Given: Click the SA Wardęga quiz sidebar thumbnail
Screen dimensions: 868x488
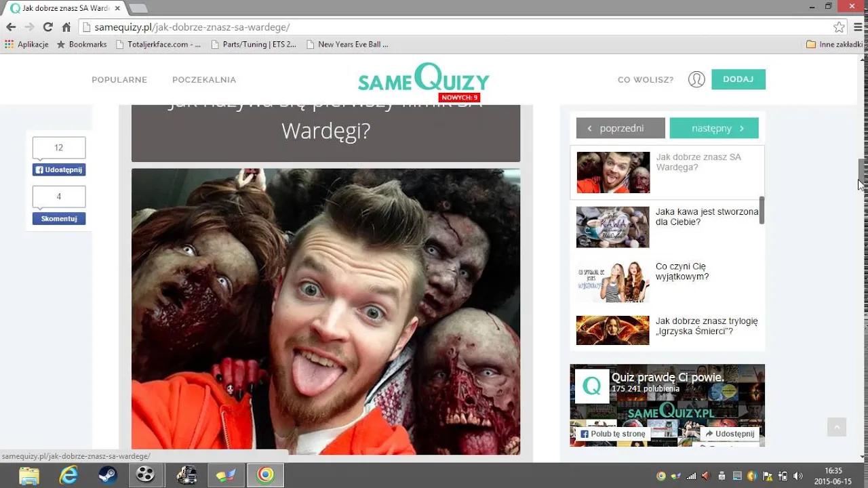Looking at the screenshot, I should pos(613,173).
